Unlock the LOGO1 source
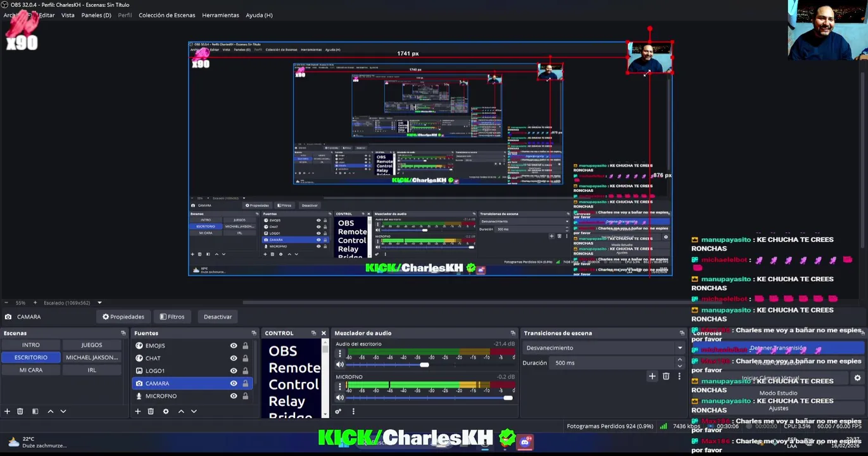 click(x=245, y=371)
